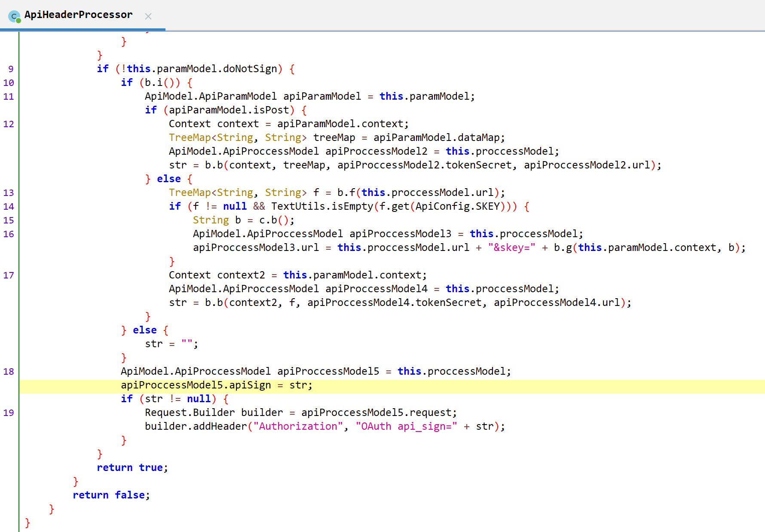Close the ApiHeaderProcessor tab
Screen dimensions: 765x532
point(148,16)
